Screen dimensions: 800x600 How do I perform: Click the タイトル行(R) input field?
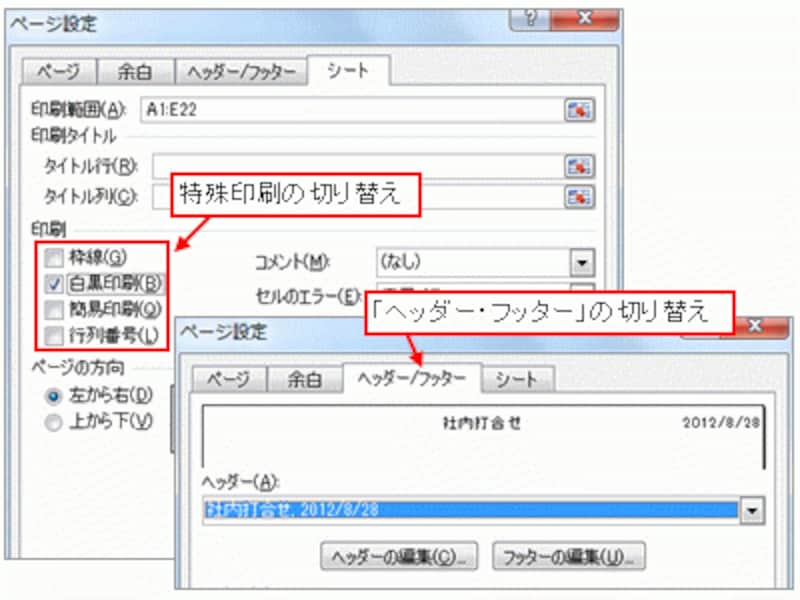pyautogui.click(x=358, y=166)
